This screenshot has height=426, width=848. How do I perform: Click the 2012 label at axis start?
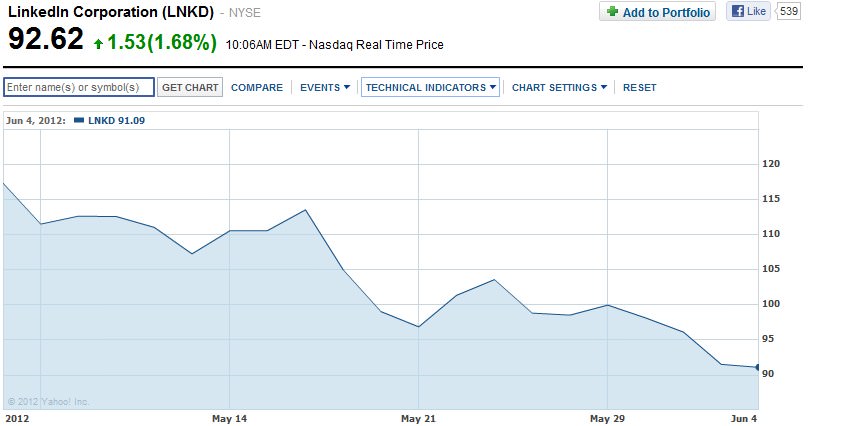coord(18,418)
